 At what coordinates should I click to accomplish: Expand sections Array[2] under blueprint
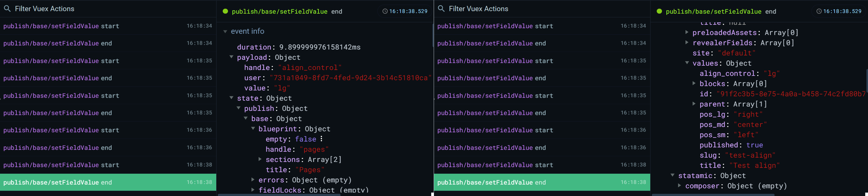[260, 159]
